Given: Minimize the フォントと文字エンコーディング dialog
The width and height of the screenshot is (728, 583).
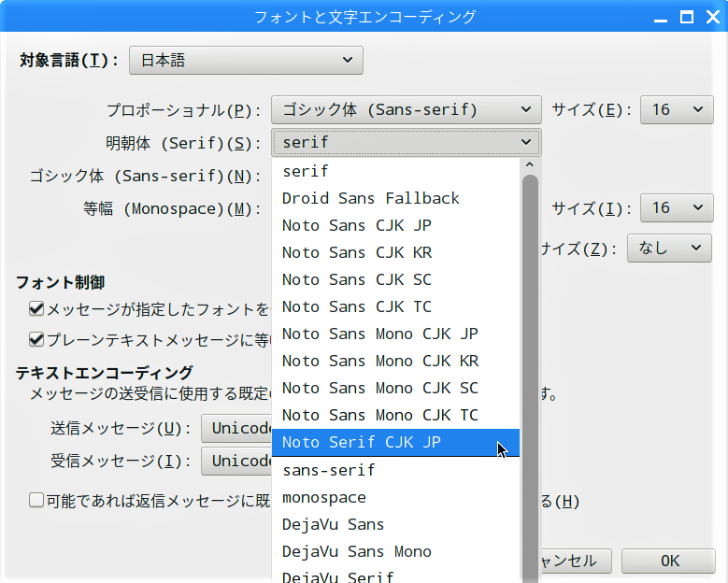Looking at the screenshot, I should pos(660,19).
